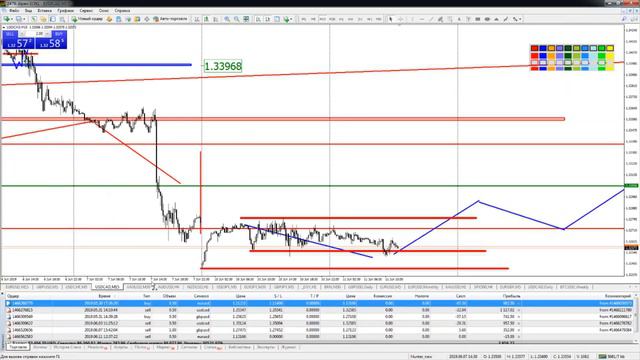This screenshot has width=640, height=360.
Task: Click the Zoom Out magnifier icon
Action: [x=236, y=19]
